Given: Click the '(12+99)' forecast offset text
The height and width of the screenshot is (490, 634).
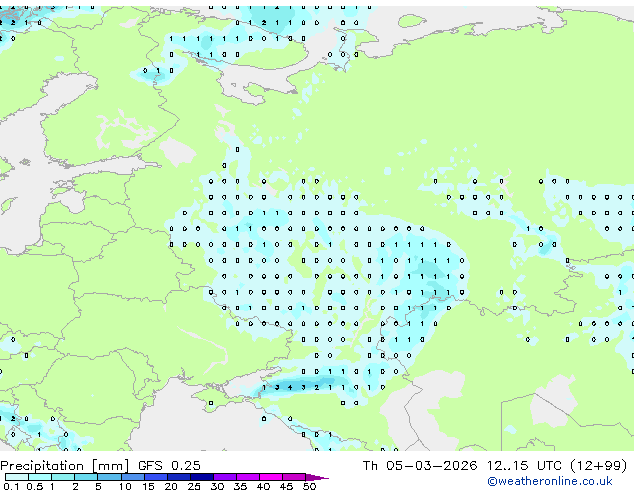Looking at the screenshot, I should (599, 466).
